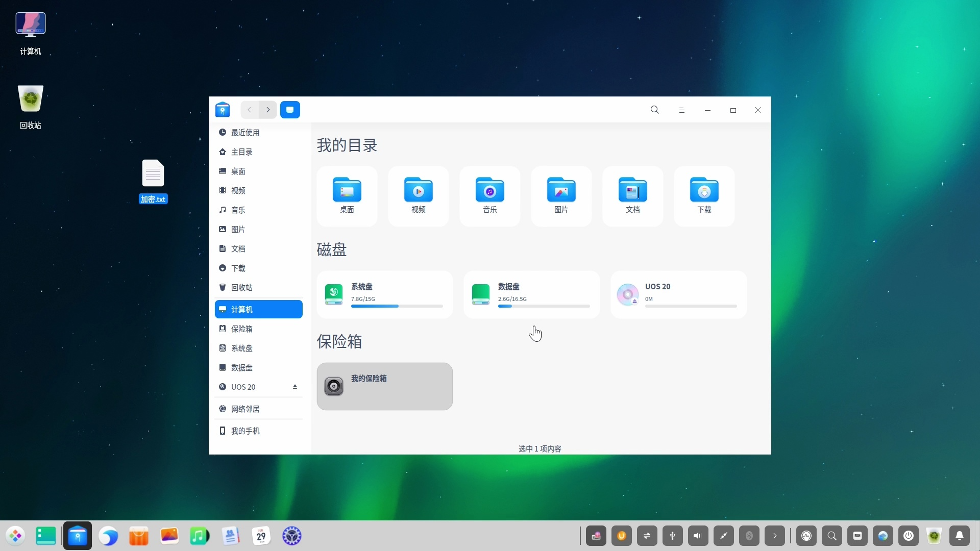Select 下载 in the sidebar
The image size is (980, 551).
coord(259,268)
